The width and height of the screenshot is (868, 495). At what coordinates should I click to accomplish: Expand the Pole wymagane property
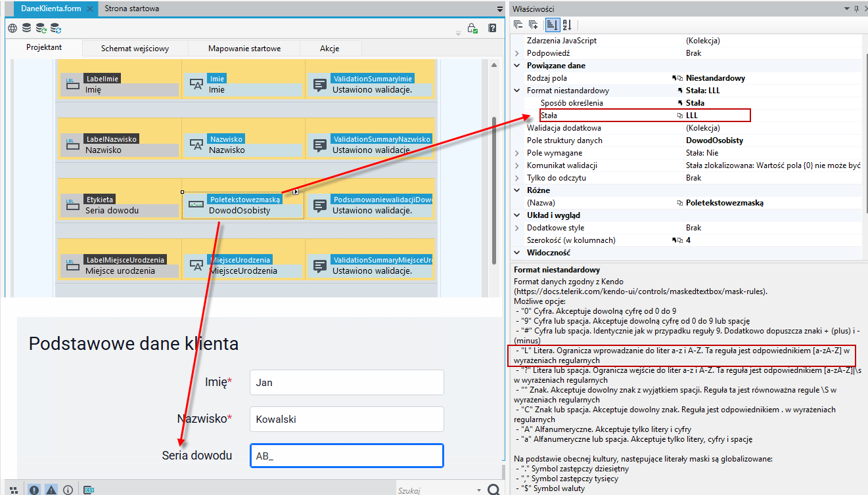516,153
